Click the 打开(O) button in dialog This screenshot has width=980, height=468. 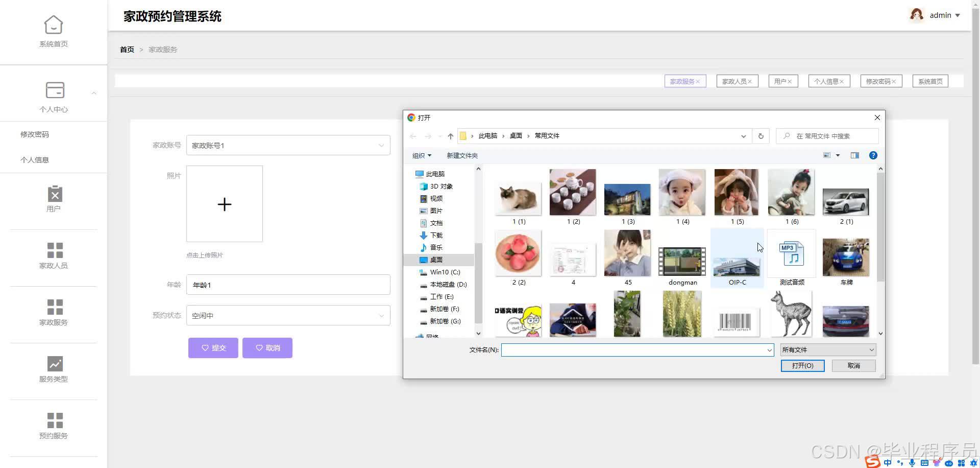[802, 366]
